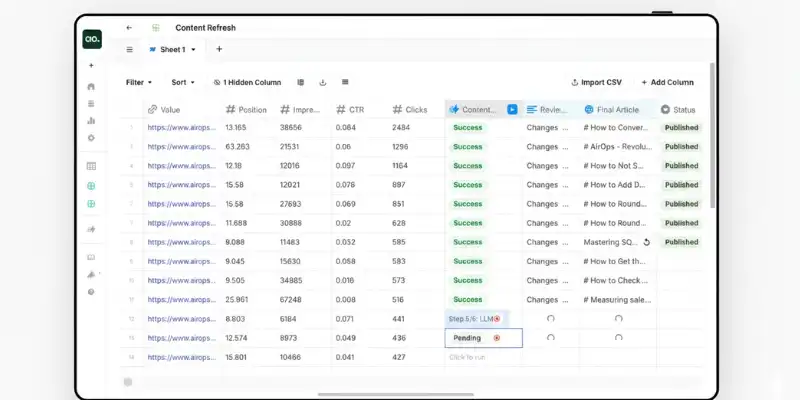
Task: Open the URL in the 13.165 position row
Action: point(182,128)
